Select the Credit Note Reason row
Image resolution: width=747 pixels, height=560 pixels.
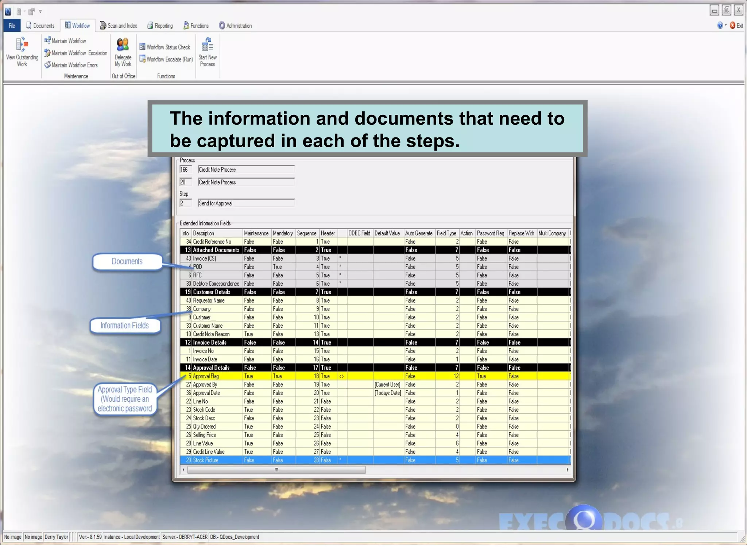tap(375, 334)
